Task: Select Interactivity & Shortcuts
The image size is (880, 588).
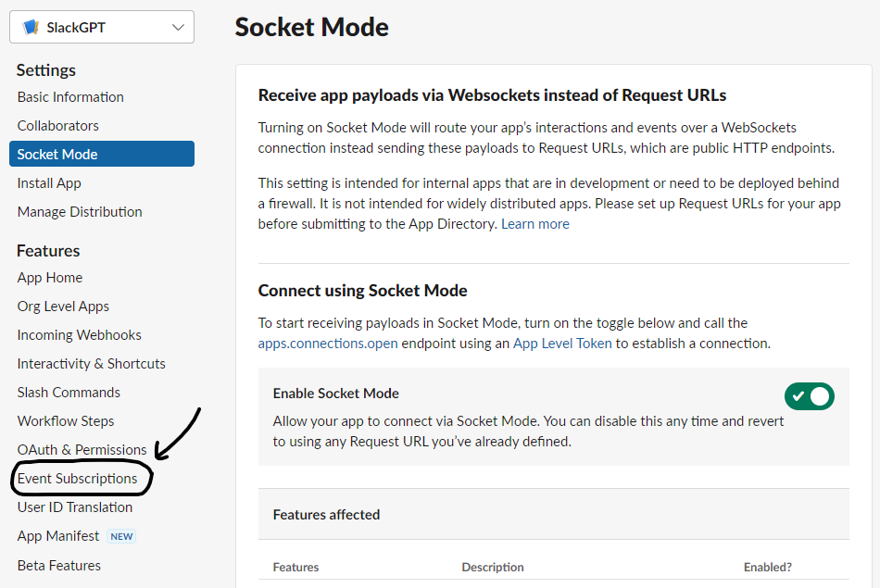Action: tap(92, 364)
